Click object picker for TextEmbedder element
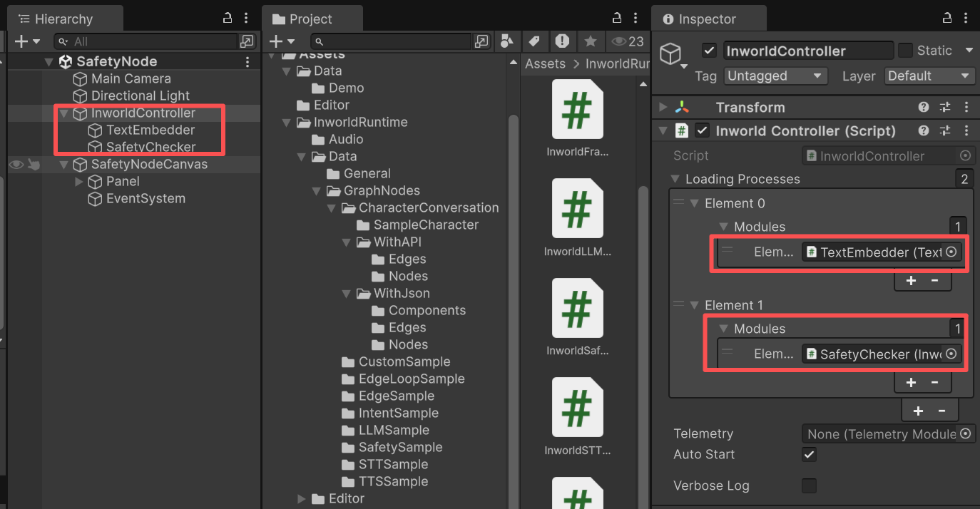Screen dimensions: 980x509 coord(951,252)
